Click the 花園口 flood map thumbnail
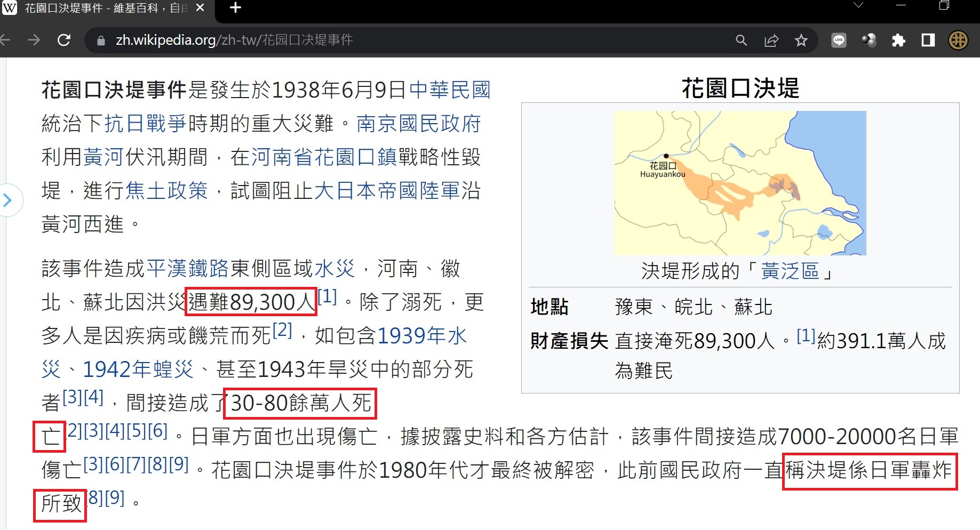This screenshot has width=980, height=530. point(740,183)
